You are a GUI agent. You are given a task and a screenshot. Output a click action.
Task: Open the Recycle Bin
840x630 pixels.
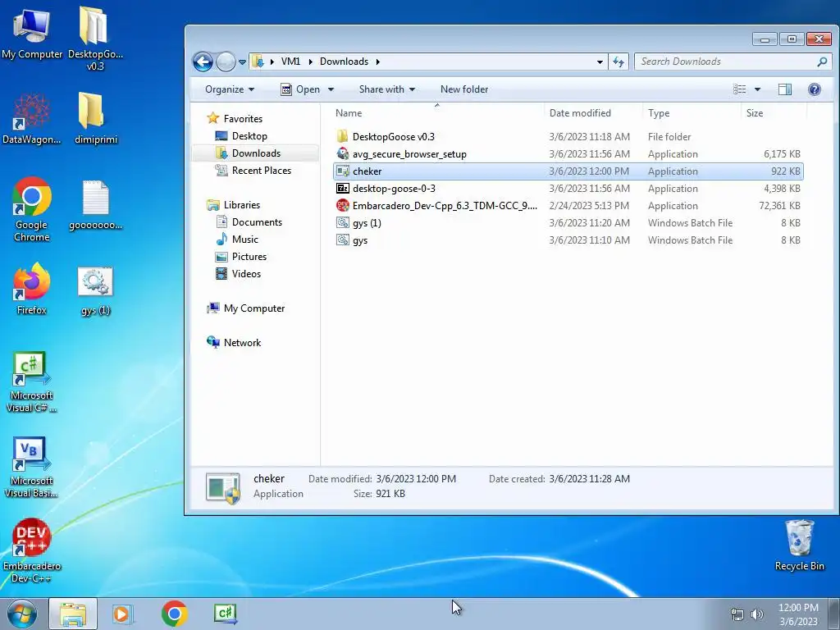click(799, 546)
